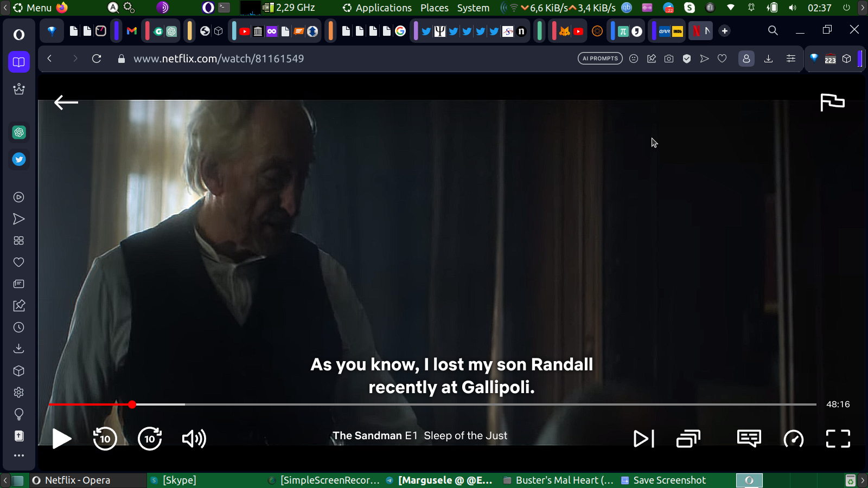Open the AI Prompts button
This screenshot has width=868, height=488.
pos(600,59)
